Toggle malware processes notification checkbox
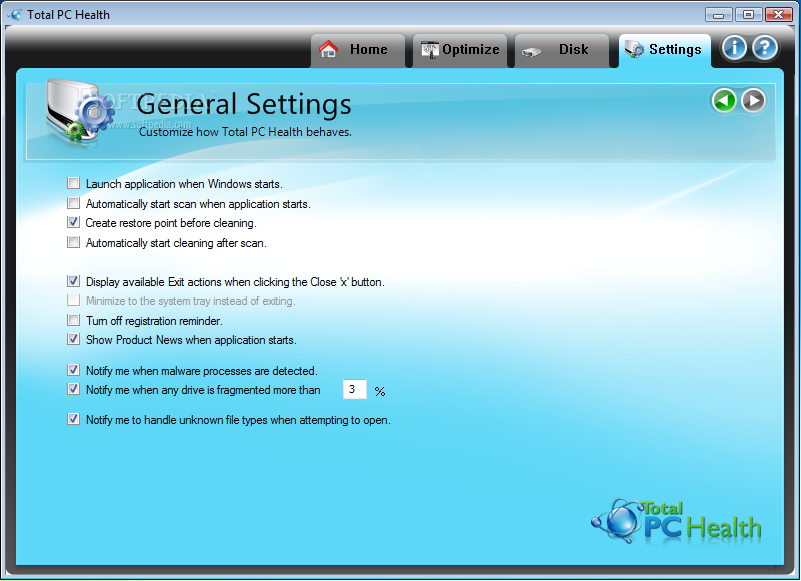The height and width of the screenshot is (581, 801). point(74,370)
